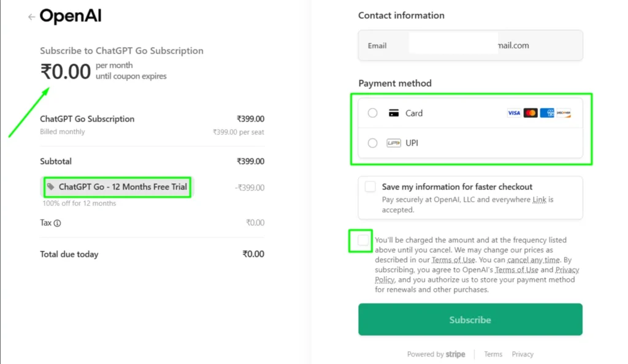Image resolution: width=628 pixels, height=364 pixels.
Task: Click the UPI logo icon
Action: point(392,143)
